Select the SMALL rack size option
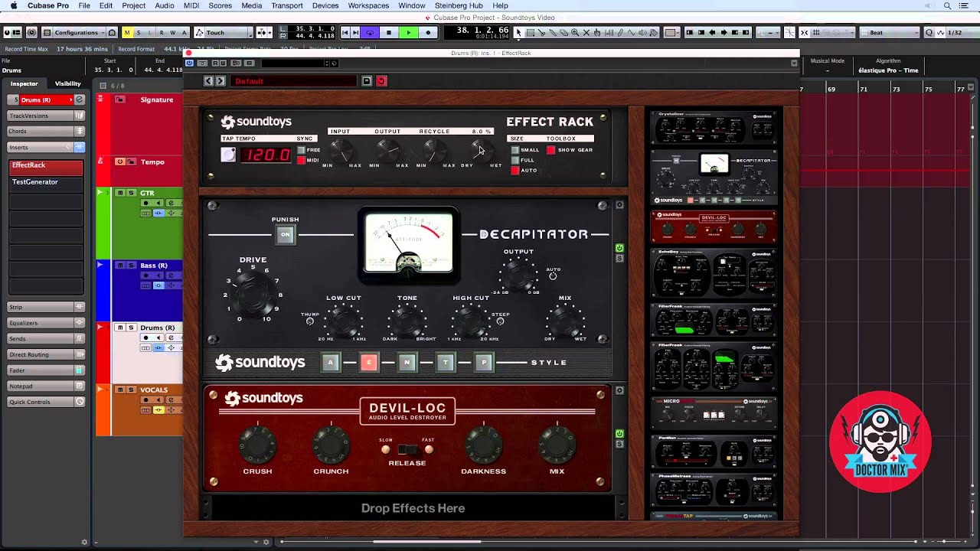Screen dimensions: 980x551 click(x=515, y=150)
